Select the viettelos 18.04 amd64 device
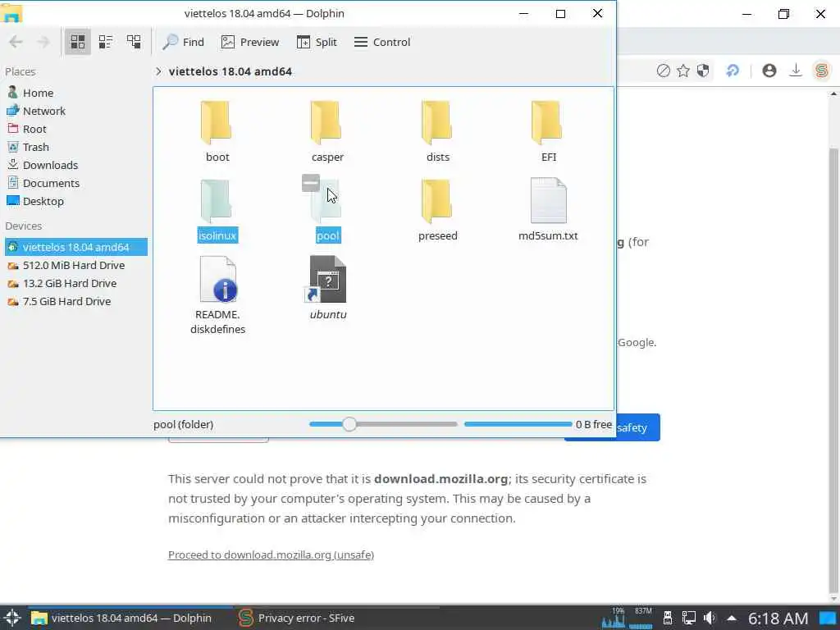This screenshot has height=630, width=840. [75, 247]
